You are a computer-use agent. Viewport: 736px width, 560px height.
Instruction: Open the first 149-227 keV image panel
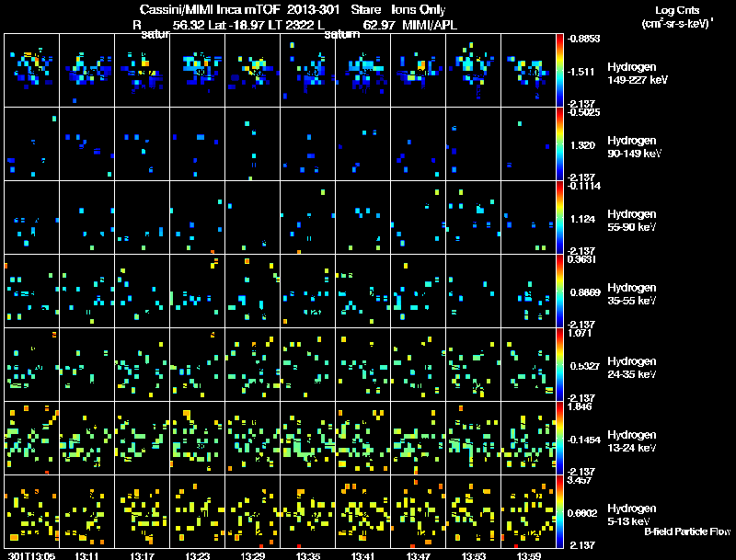[31, 70]
